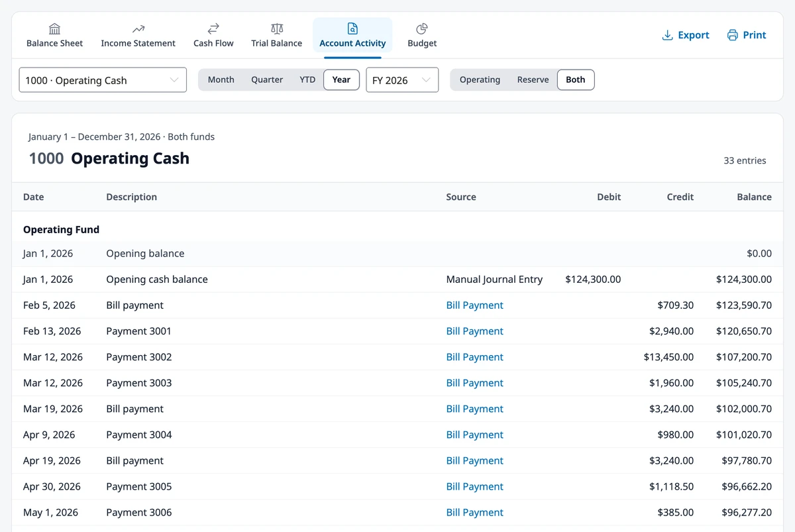This screenshot has width=795, height=532.
Task: Select the Account Activity tab
Action: point(352,35)
